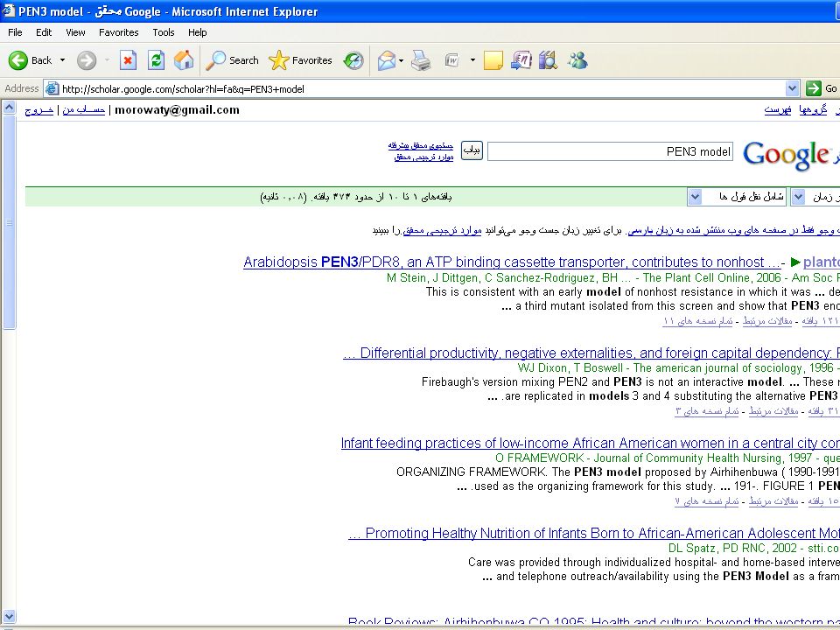Open the 'Arabidopsis PEN3/PDR8' result title
The width and height of the screenshot is (840, 630).
[x=512, y=262]
